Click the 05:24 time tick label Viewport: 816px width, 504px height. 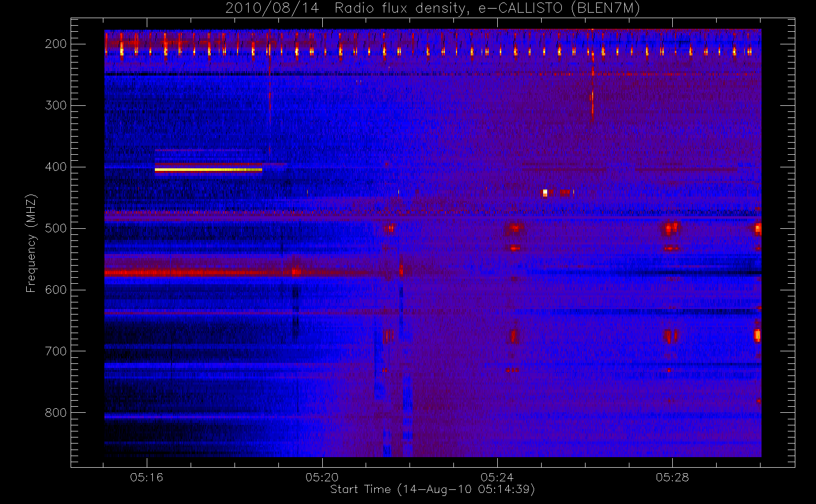tap(497, 477)
